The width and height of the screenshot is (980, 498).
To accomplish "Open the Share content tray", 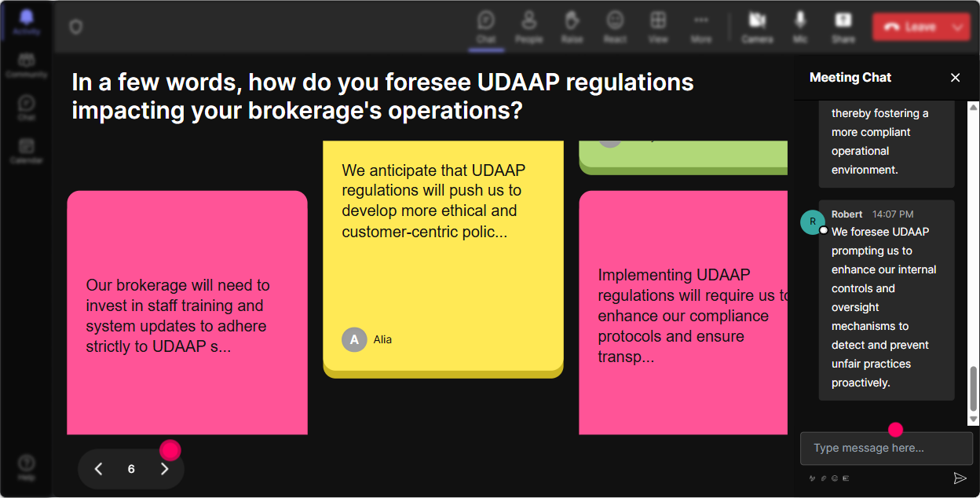I will [x=843, y=27].
